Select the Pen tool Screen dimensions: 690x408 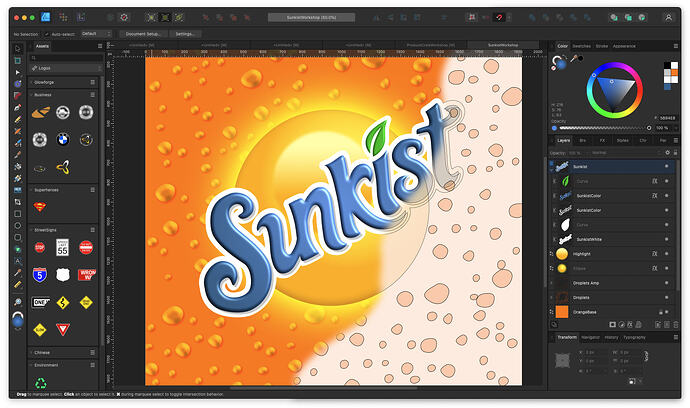tap(18, 107)
